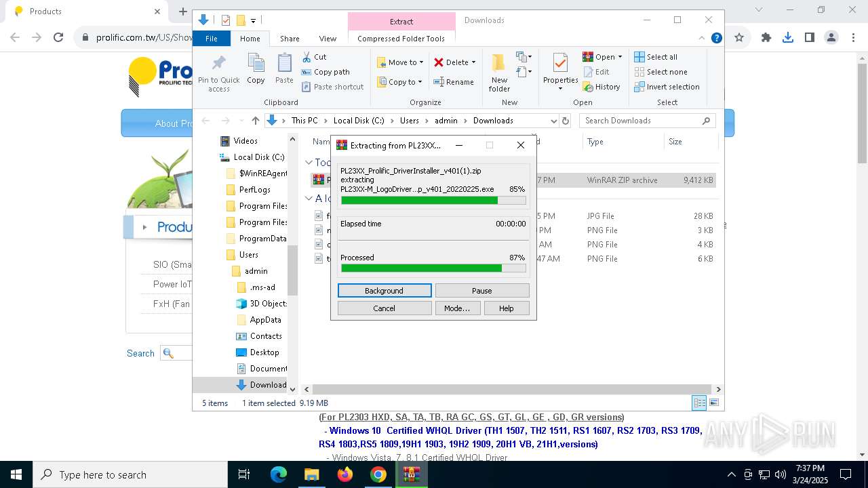Click Type here to search box
The height and width of the screenshot is (488, 868).
130,474
